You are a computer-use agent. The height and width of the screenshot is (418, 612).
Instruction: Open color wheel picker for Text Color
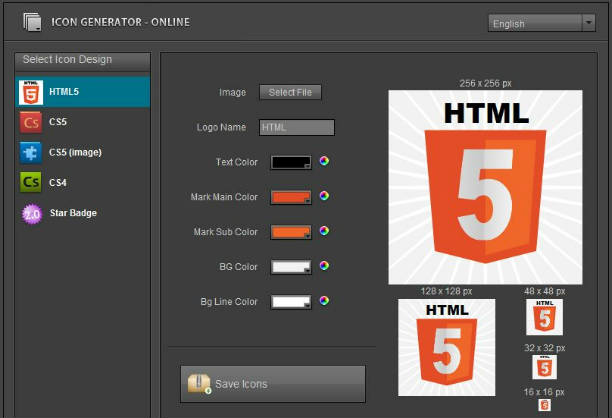tap(324, 161)
